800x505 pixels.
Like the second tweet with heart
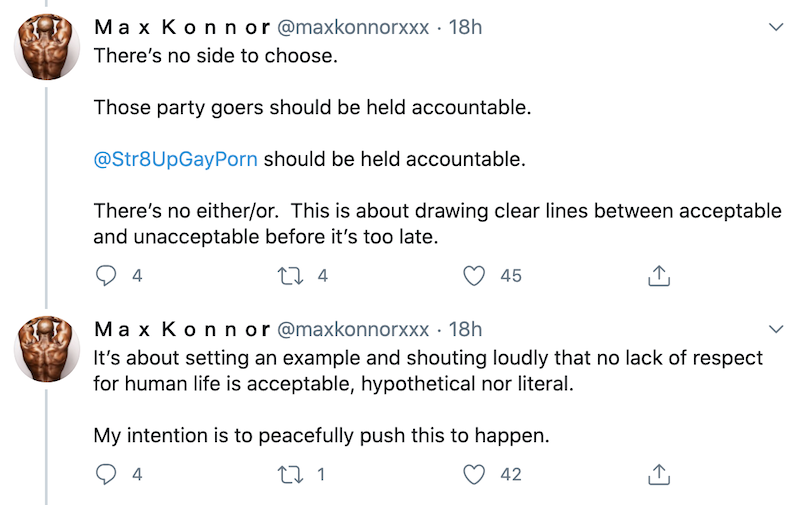coord(477,475)
